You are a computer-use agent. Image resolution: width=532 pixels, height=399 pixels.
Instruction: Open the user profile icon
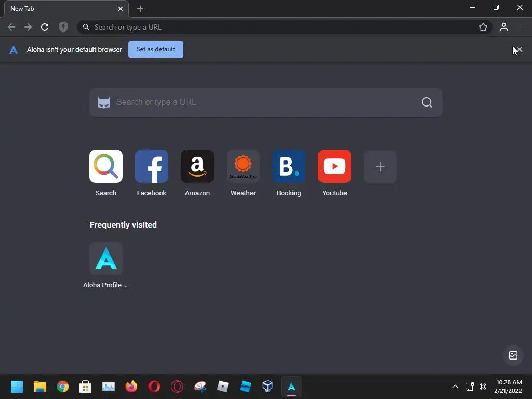(x=504, y=27)
